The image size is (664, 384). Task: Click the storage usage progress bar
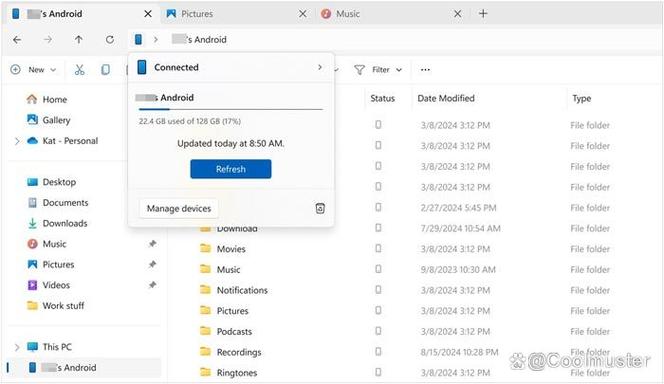(x=231, y=109)
